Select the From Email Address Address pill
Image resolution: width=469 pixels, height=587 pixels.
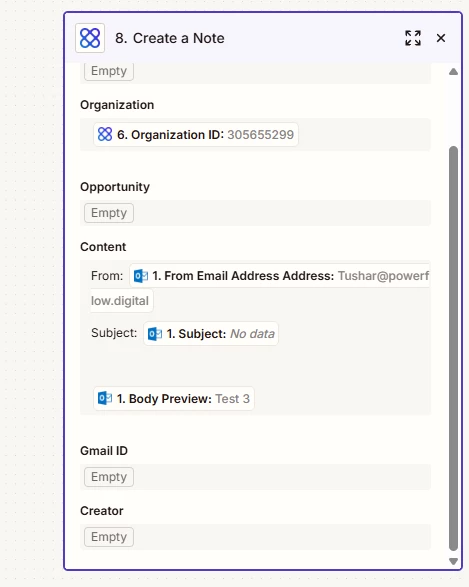pyautogui.click(x=279, y=276)
